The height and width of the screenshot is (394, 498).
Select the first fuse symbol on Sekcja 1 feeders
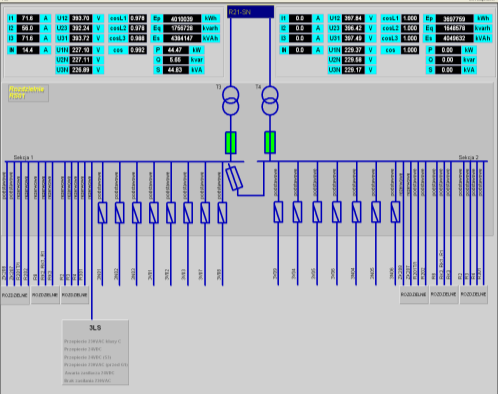point(102,212)
